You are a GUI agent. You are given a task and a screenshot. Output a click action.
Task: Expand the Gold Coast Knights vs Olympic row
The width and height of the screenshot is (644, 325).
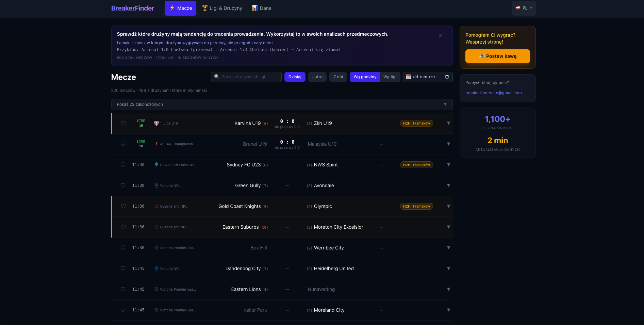pos(448,206)
